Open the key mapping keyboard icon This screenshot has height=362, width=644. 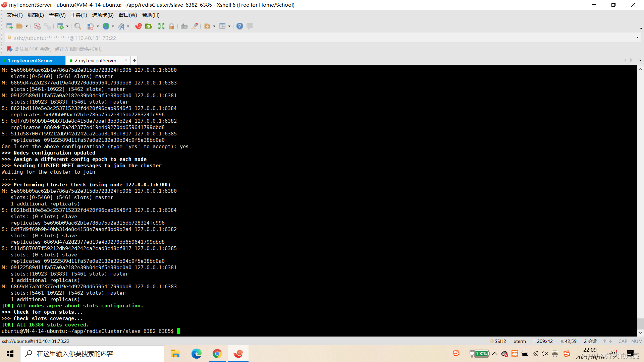point(184,26)
